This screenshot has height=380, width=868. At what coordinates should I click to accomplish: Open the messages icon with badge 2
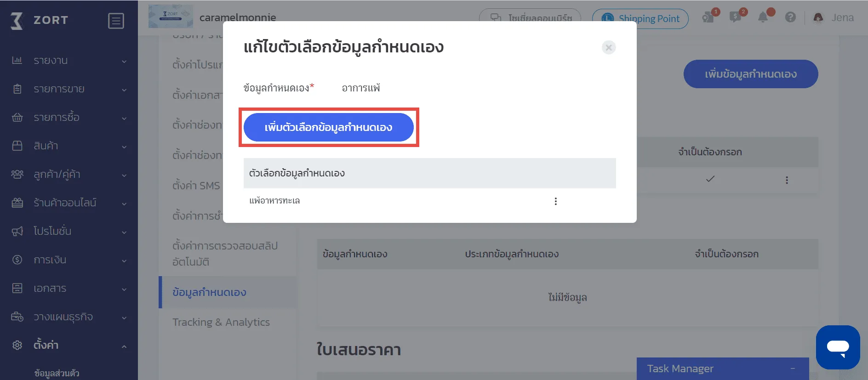click(736, 17)
